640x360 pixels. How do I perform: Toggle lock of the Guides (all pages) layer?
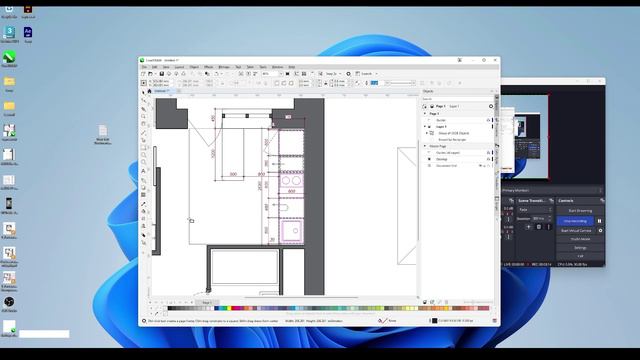point(488,153)
